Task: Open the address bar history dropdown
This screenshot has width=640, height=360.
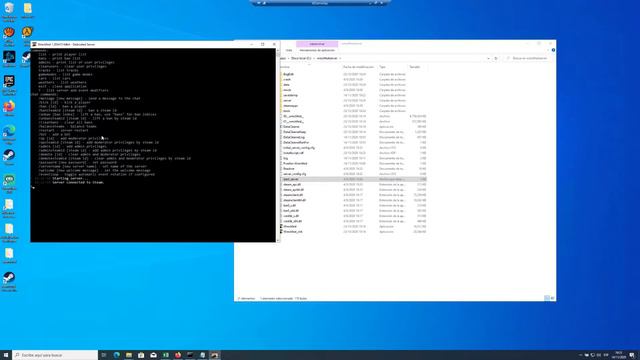Action: coord(488,58)
